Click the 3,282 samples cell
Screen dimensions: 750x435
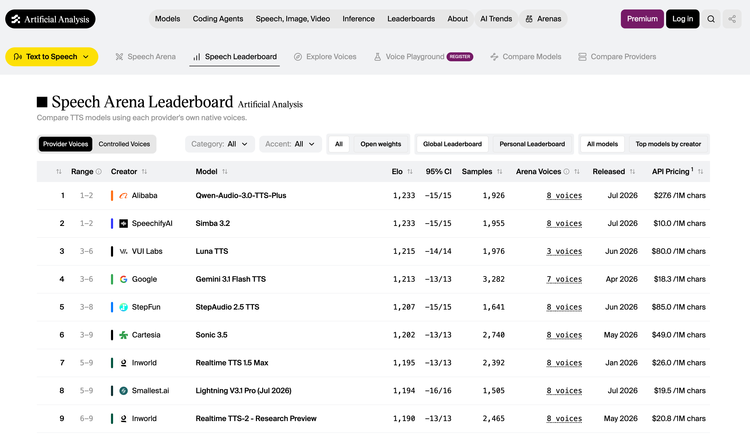[x=494, y=279]
